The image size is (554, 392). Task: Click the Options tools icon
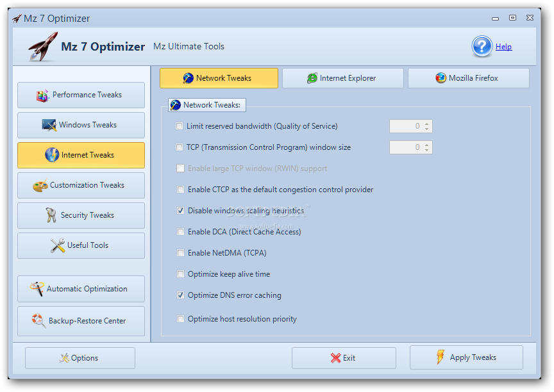click(64, 358)
